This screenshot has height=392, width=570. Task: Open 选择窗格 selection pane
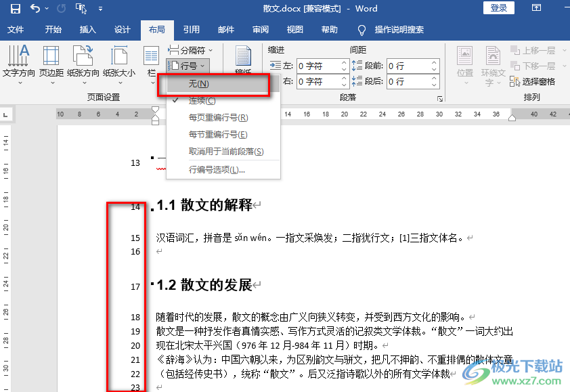coord(533,81)
